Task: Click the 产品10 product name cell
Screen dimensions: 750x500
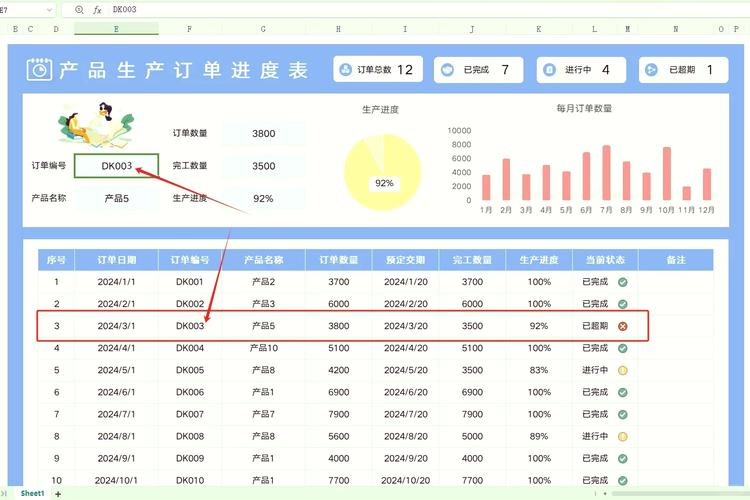Action: tap(264, 348)
